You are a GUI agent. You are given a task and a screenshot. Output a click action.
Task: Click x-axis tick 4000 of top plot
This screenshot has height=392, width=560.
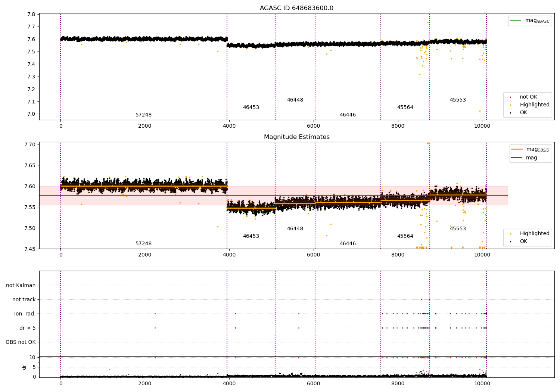[229, 126]
